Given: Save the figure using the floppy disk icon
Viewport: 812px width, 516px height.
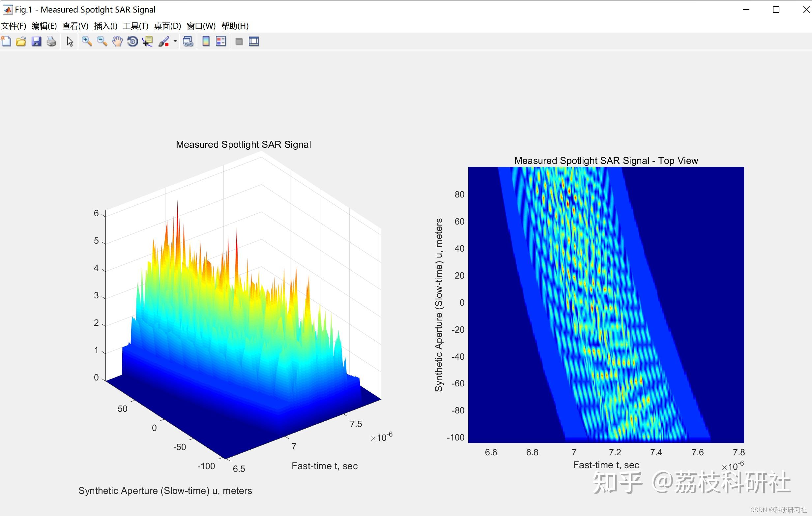Looking at the screenshot, I should (36, 42).
